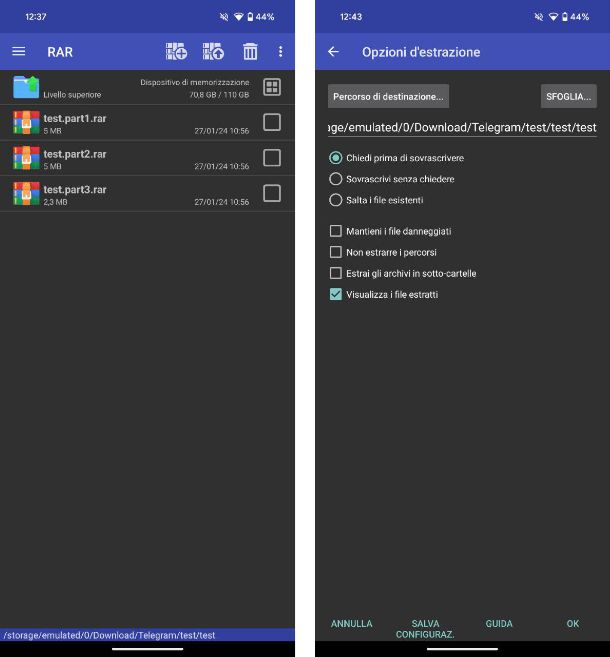Tap the upper level folder icon
Image resolution: width=610 pixels, height=657 pixels.
coord(26,87)
